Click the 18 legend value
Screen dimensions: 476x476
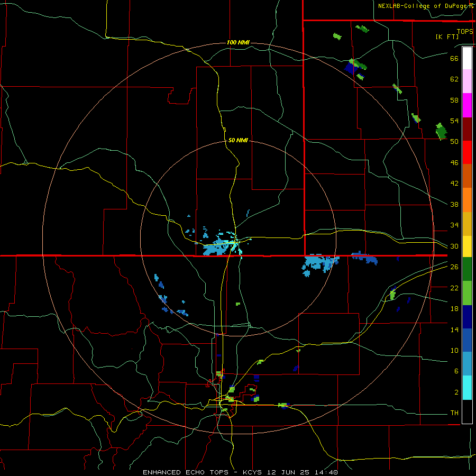454,309
